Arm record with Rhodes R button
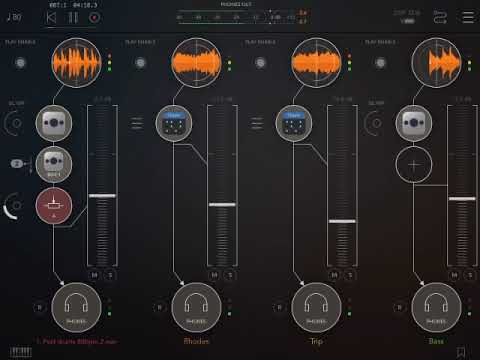Image resolution: width=480 pixels, height=360 pixels. point(160,307)
